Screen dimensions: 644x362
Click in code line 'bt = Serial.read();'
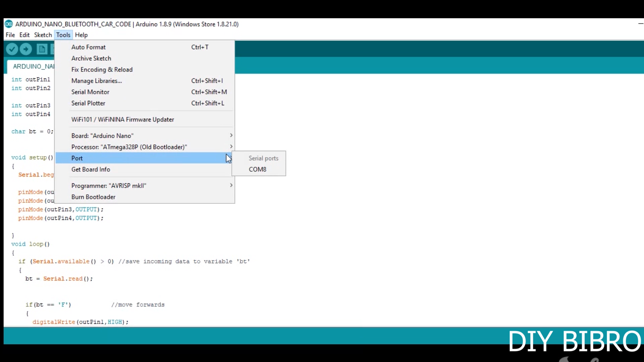coord(59,279)
